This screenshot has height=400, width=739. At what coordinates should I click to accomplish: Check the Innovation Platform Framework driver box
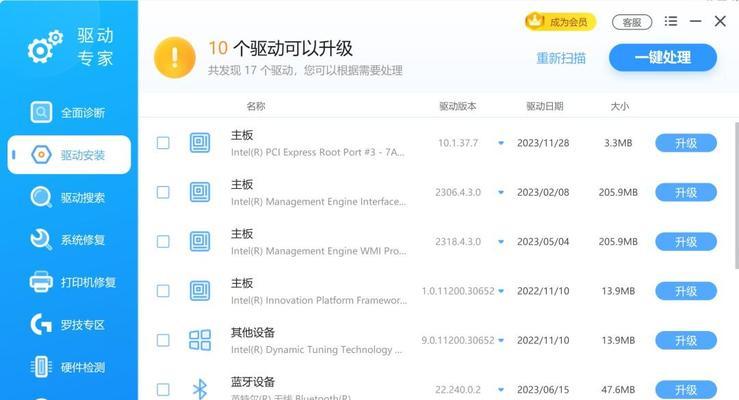click(x=163, y=291)
